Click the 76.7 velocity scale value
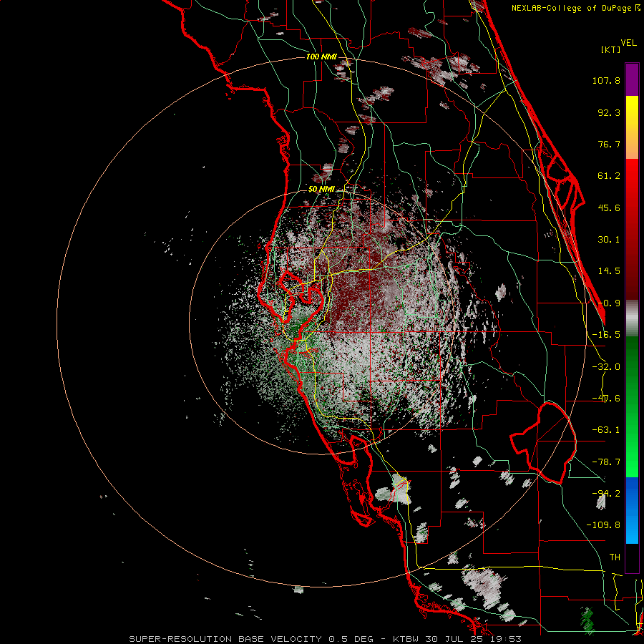The width and height of the screenshot is (644, 644). pyautogui.click(x=609, y=144)
